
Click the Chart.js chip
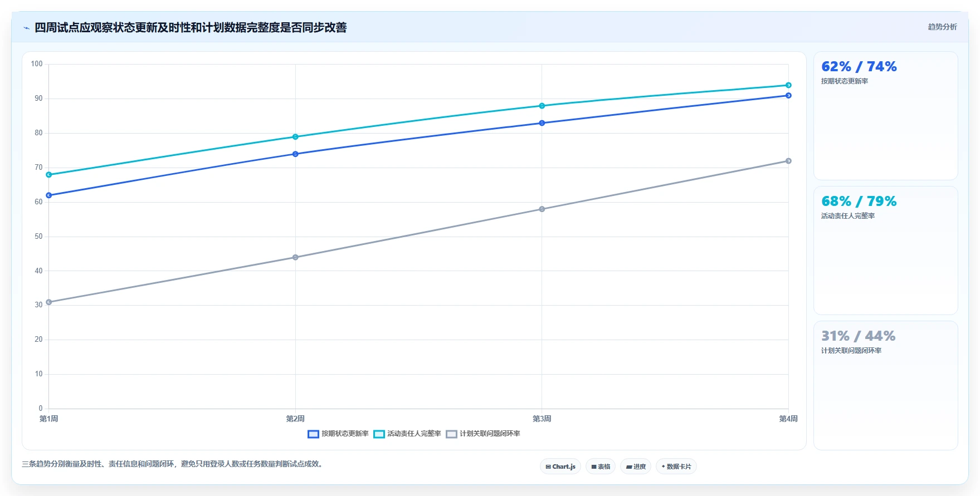tap(560, 466)
